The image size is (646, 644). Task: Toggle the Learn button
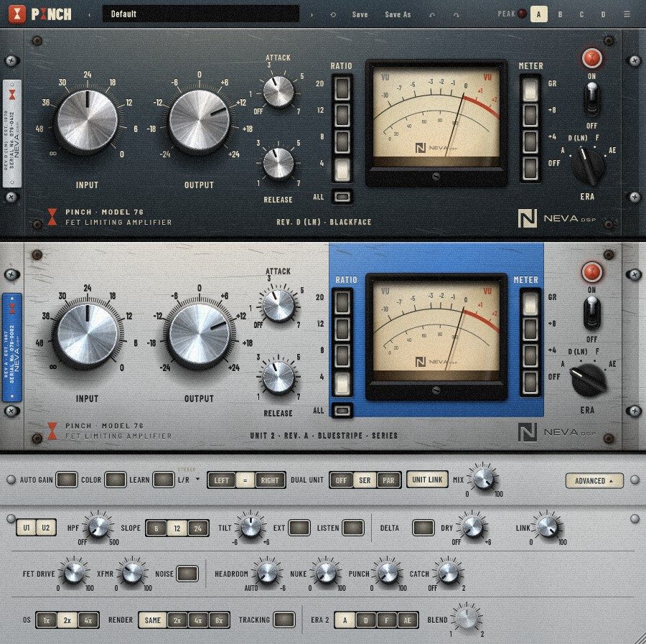pos(164,480)
